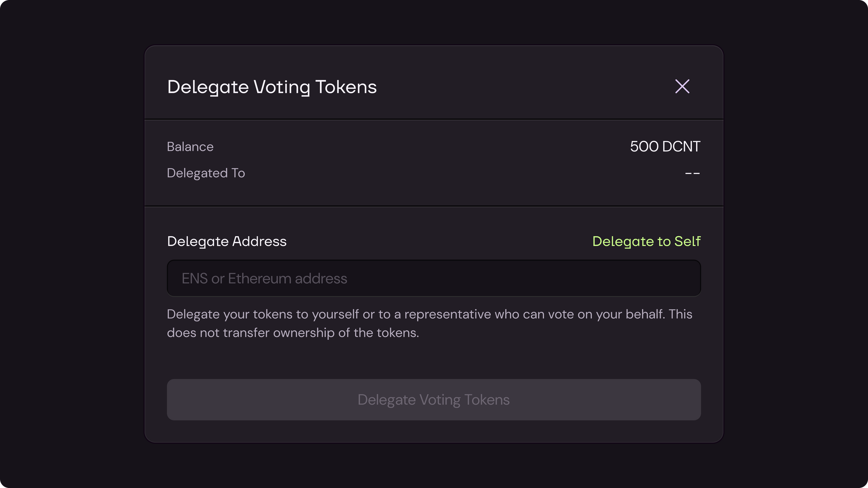Close the Delegate Voting Tokens dialog
Image resolution: width=868 pixels, height=488 pixels.
682,86
